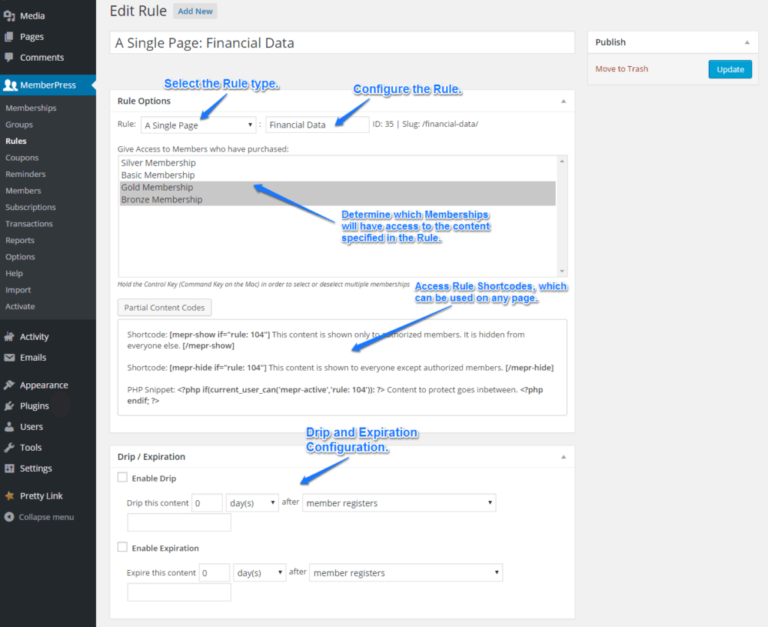Open Media from the sidebar icon

coord(9,16)
